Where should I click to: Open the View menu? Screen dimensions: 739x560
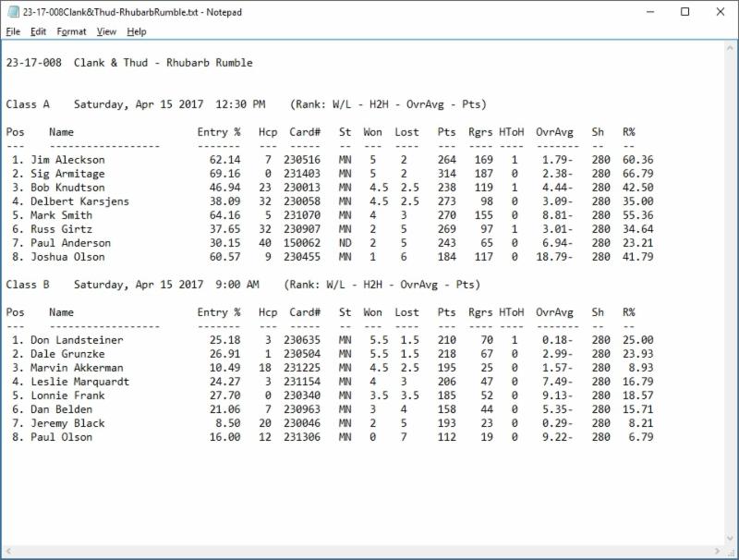tap(106, 31)
